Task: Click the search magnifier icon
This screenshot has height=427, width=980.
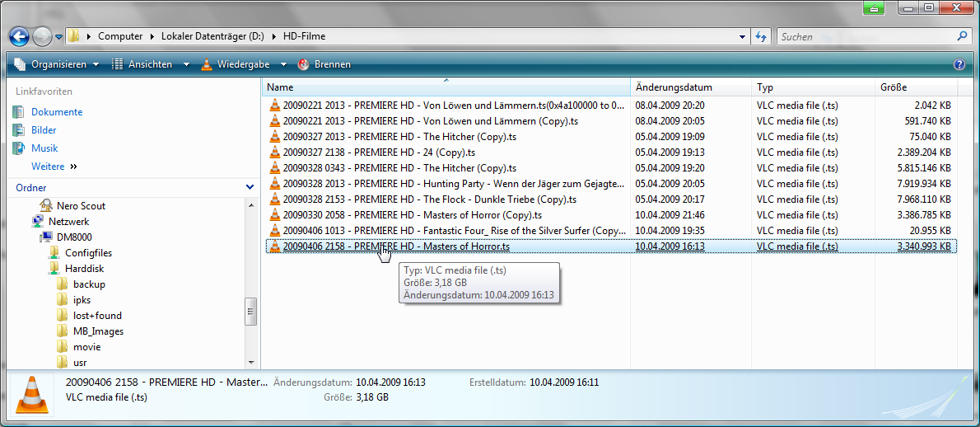Action: 963,36
